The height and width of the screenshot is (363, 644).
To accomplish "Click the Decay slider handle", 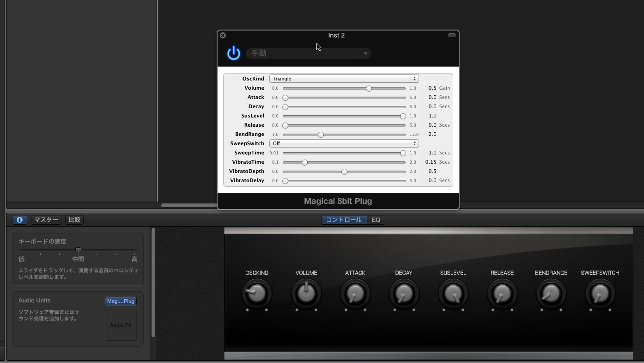I will [x=286, y=107].
